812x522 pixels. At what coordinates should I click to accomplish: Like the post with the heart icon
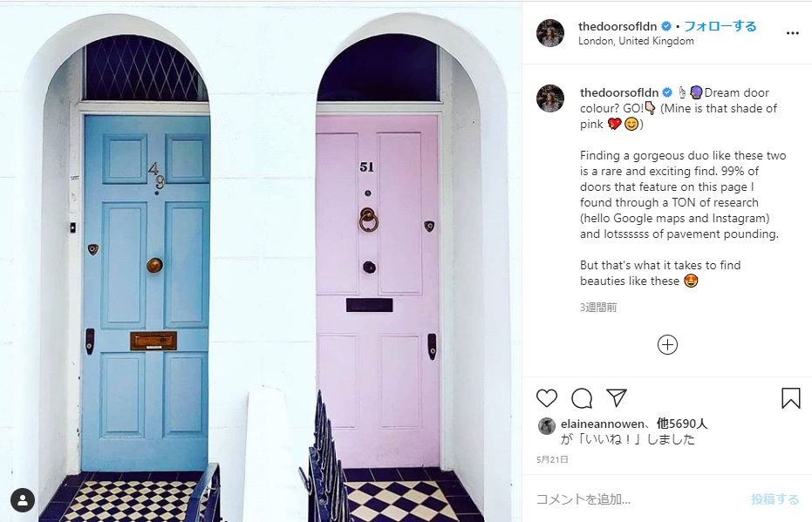(x=546, y=398)
